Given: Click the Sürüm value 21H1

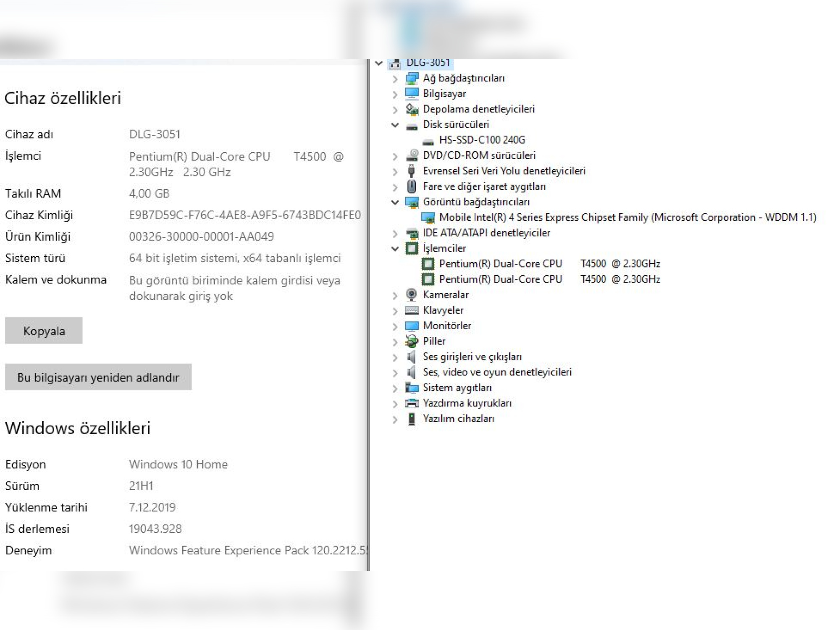Looking at the screenshot, I should 141,486.
